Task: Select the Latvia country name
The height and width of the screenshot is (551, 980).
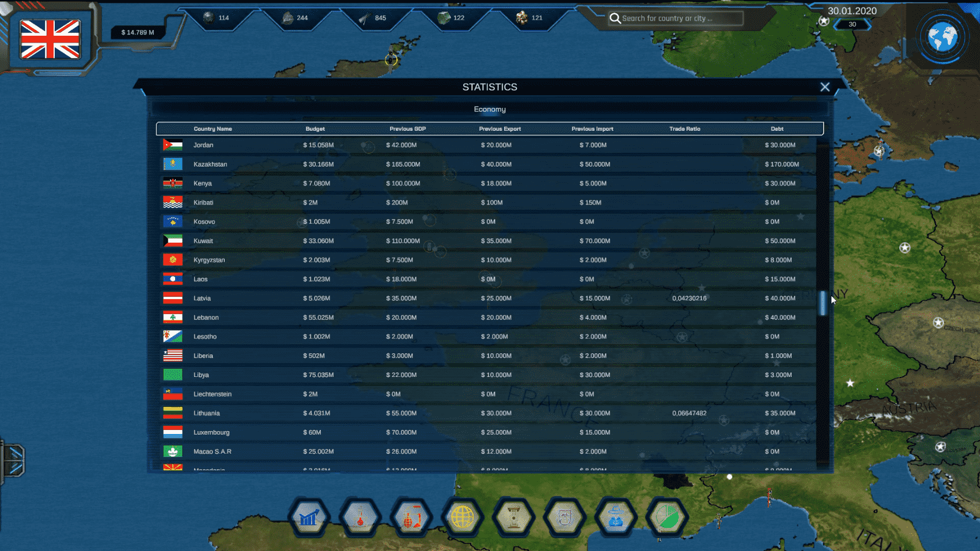Action: click(x=202, y=299)
